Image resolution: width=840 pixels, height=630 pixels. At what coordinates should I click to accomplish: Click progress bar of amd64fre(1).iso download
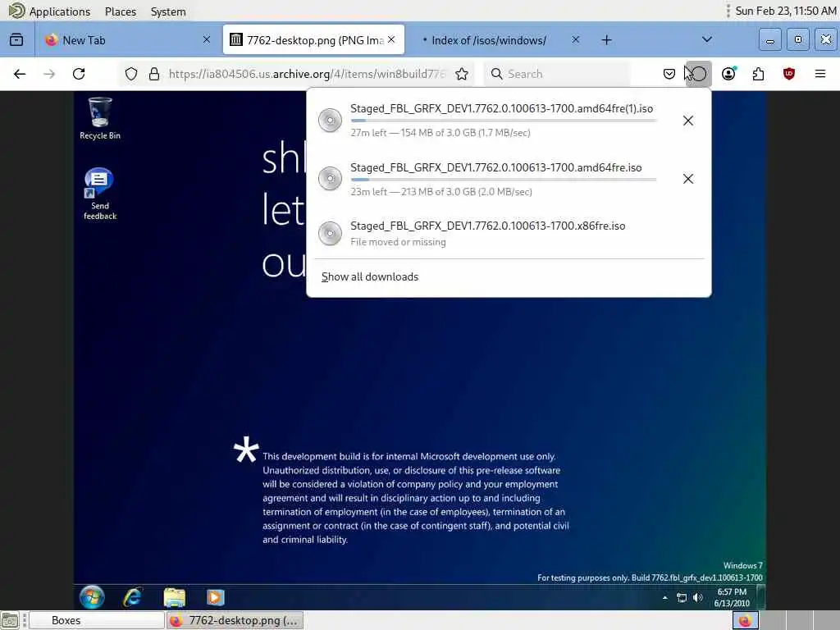click(504, 121)
